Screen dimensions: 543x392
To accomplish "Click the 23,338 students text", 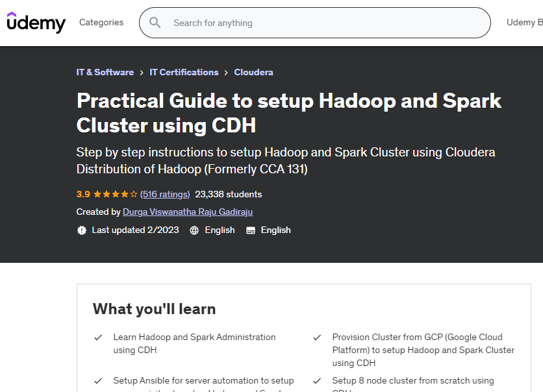I will click(x=228, y=195).
